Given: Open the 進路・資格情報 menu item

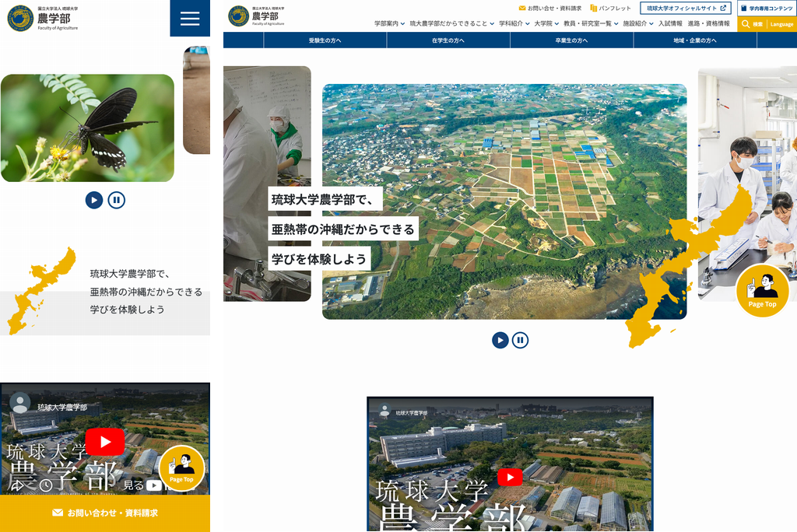Looking at the screenshot, I should (x=708, y=23).
